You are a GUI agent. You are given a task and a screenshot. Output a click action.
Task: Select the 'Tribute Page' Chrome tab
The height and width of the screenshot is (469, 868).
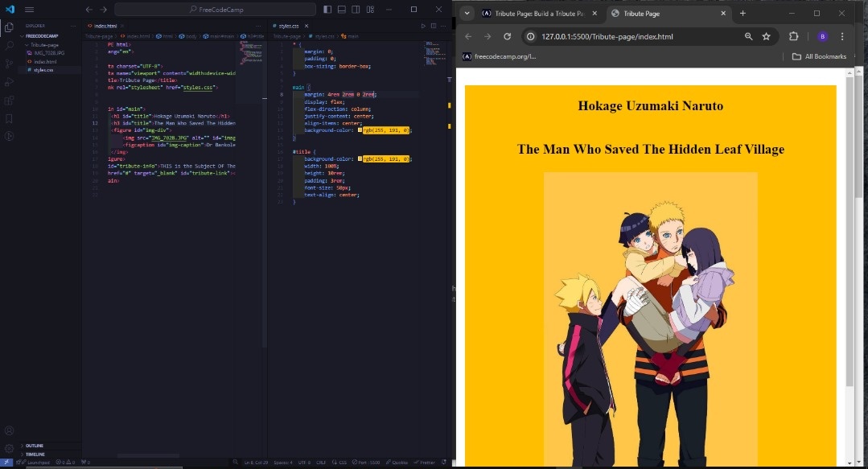tap(668, 14)
